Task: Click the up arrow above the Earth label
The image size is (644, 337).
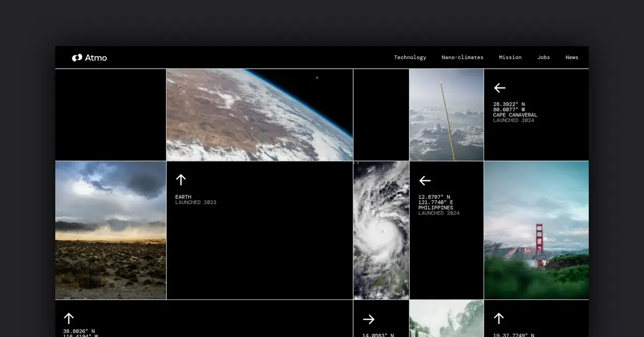Action: [x=181, y=180]
